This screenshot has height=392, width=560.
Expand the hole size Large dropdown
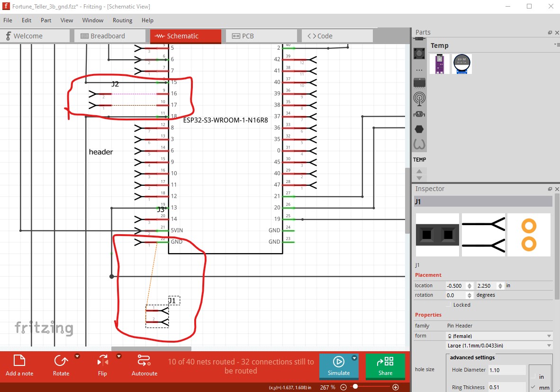click(x=499, y=346)
